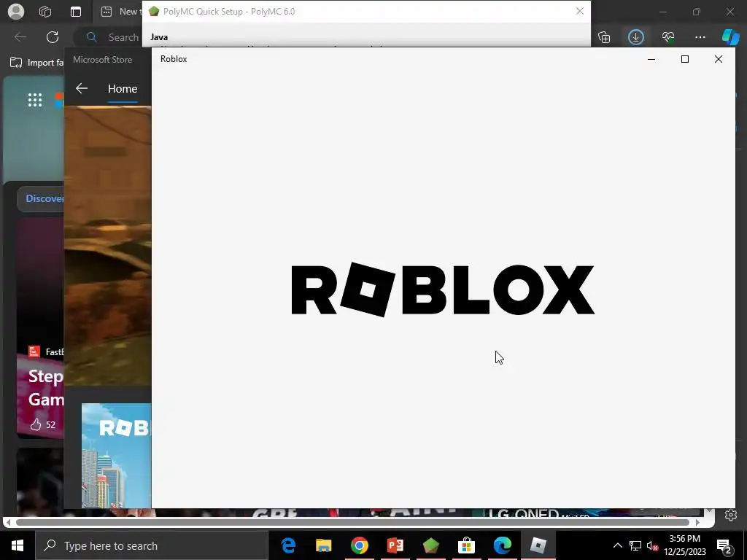Open the Copilot sidebar icon
This screenshot has width=747, height=560.
(x=730, y=36)
